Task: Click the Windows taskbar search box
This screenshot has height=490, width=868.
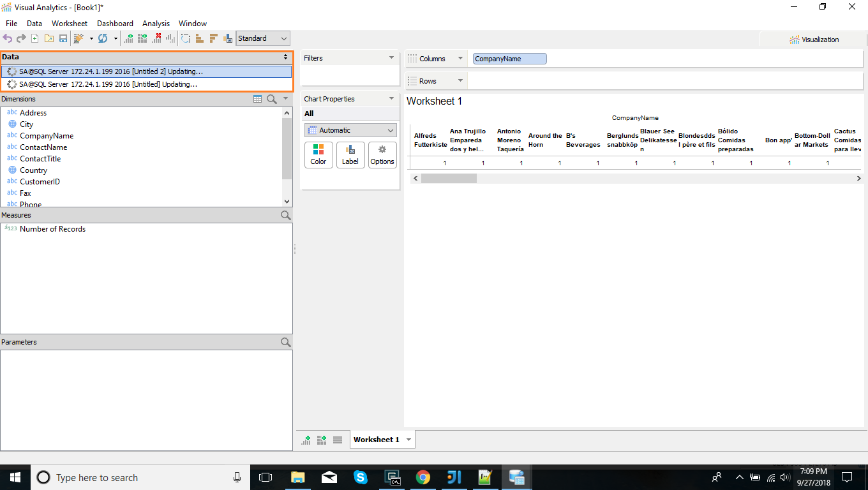Action: 140,477
